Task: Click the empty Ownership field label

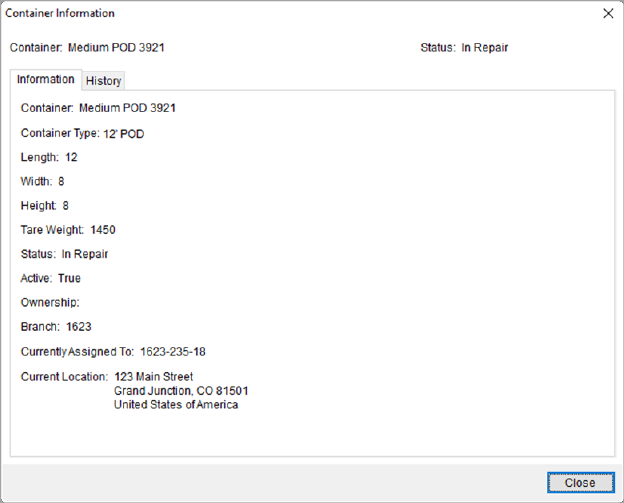Action: click(x=50, y=302)
